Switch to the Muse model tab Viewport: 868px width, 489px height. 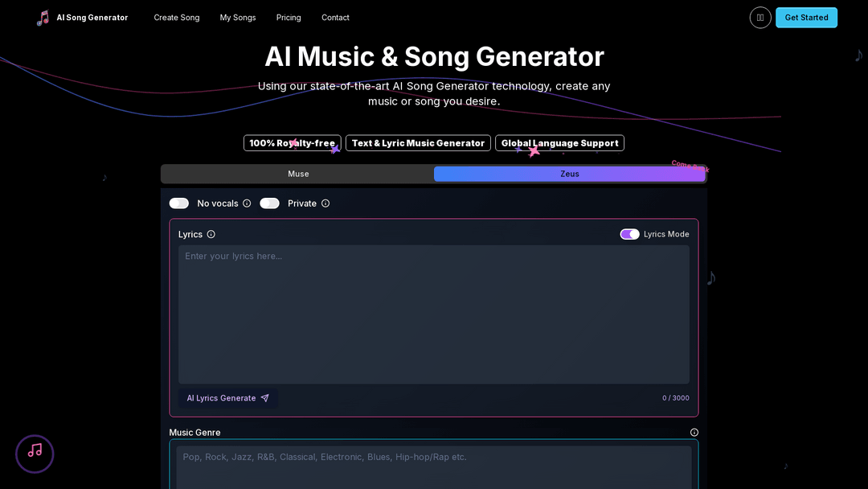point(298,174)
